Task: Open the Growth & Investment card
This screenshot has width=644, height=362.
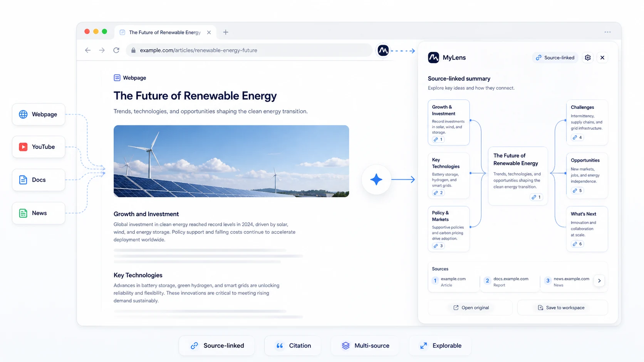Action: pyautogui.click(x=449, y=122)
